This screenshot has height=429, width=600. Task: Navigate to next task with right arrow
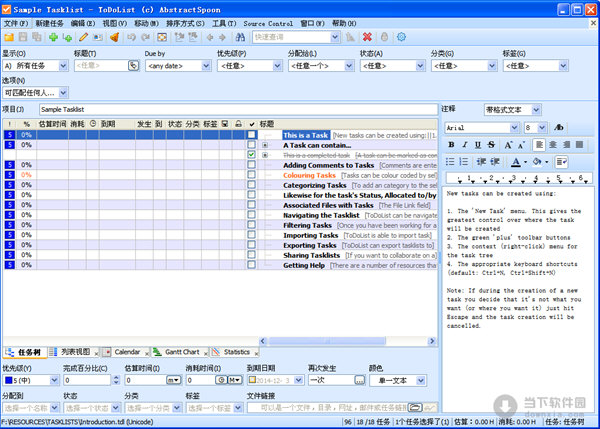click(222, 37)
